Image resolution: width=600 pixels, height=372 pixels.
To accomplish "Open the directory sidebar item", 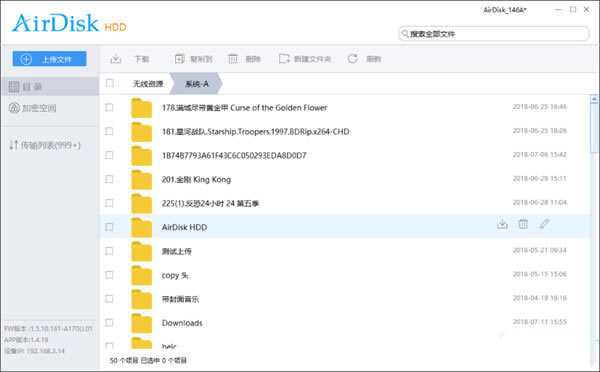I will click(x=50, y=86).
